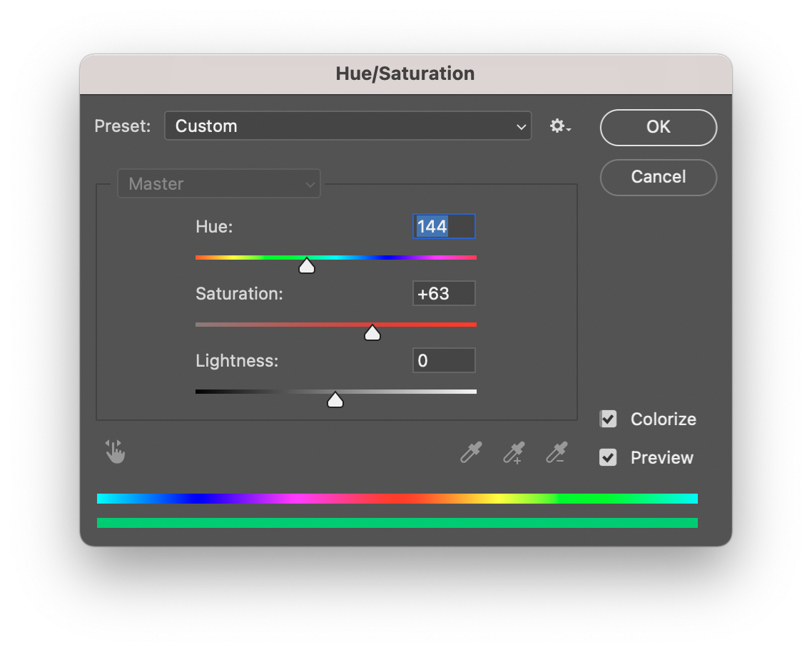
Task: Uncheck the Preview checkbox
Action: [x=608, y=457]
